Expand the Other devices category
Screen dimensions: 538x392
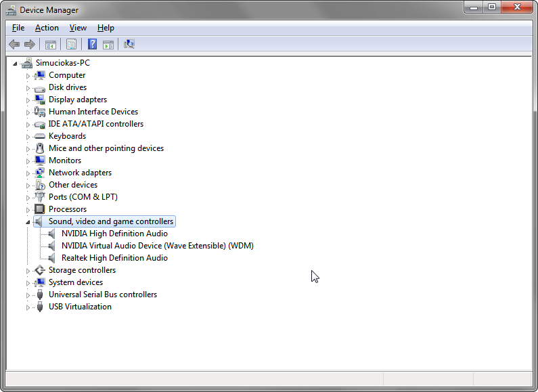[x=28, y=186]
